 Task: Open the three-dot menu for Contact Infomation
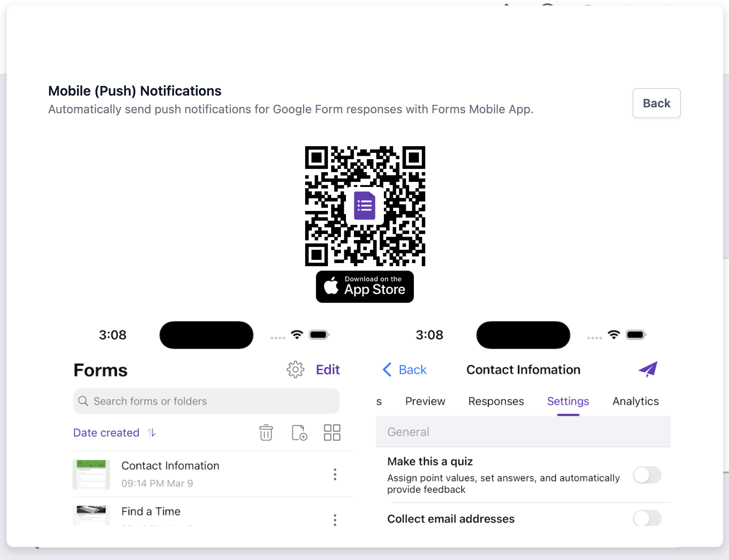(x=335, y=474)
